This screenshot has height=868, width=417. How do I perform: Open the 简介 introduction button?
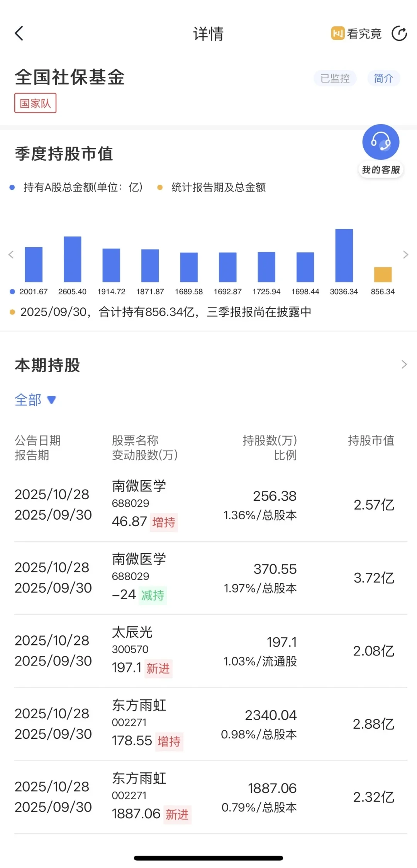point(383,78)
